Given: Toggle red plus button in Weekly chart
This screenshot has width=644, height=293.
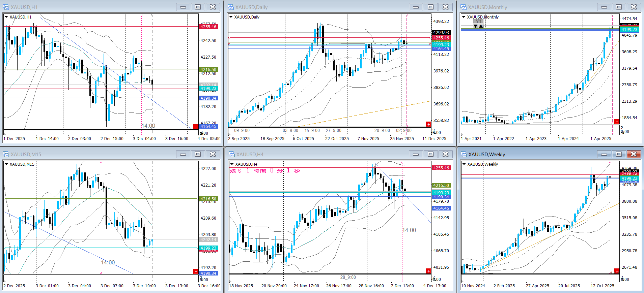Looking at the screenshot, I should (617, 271).
